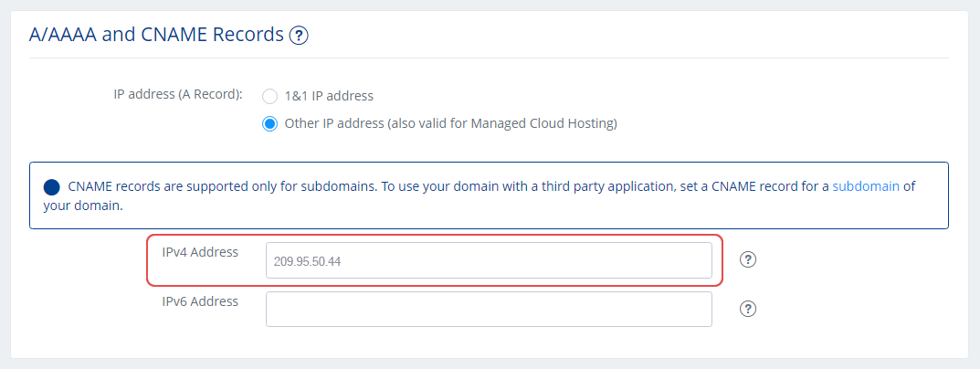Click the help icon next to IPv6 Address field

pyautogui.click(x=748, y=309)
